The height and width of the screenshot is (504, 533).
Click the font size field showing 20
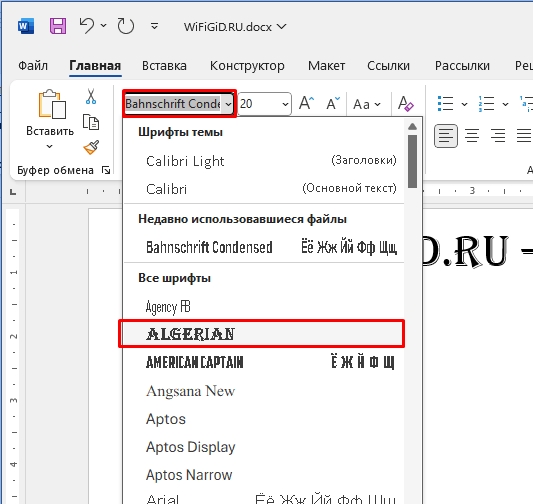point(259,104)
